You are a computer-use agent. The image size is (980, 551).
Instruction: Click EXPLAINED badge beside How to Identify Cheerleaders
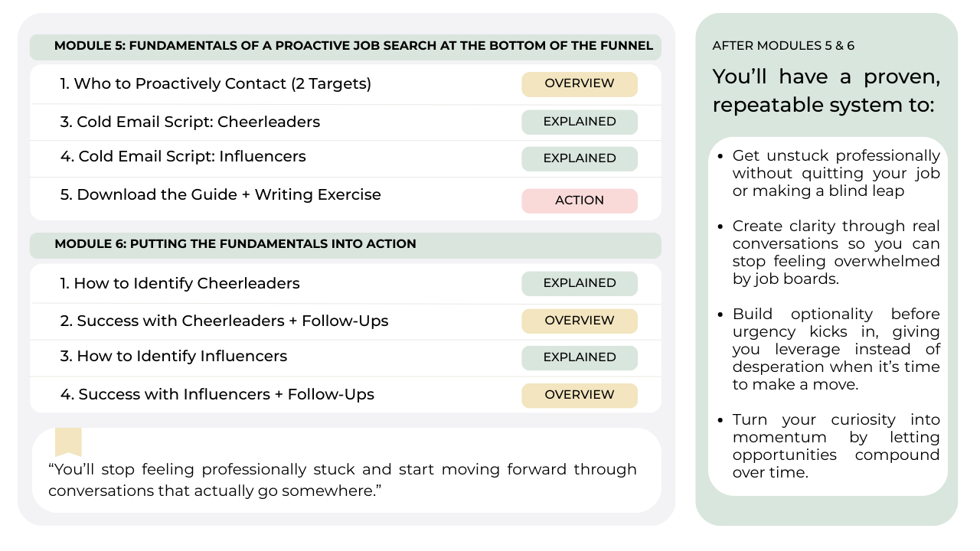coord(580,284)
